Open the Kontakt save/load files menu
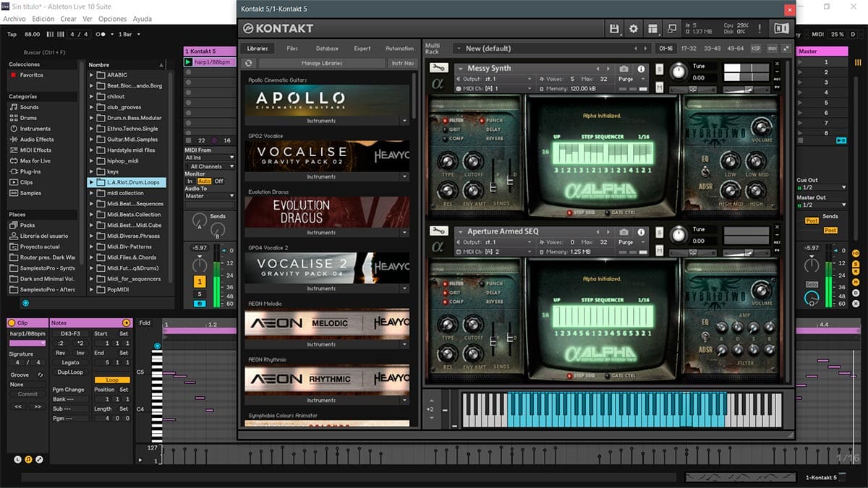Screen dimensions: 868x488 pyautogui.click(x=615, y=28)
